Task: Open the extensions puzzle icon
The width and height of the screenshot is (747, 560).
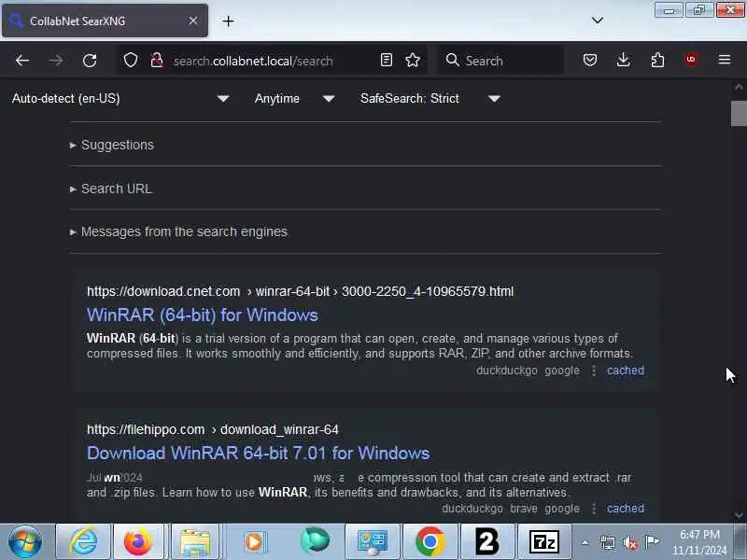Action: click(657, 60)
